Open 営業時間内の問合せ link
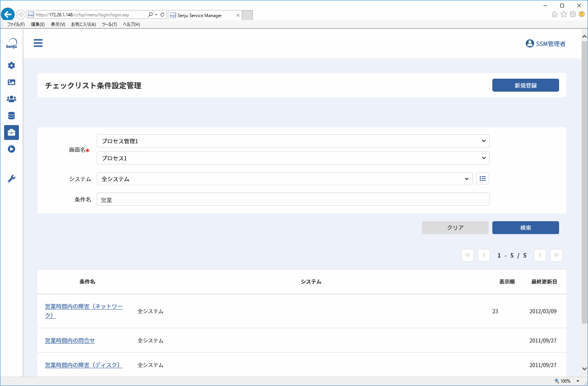 pyautogui.click(x=70, y=340)
